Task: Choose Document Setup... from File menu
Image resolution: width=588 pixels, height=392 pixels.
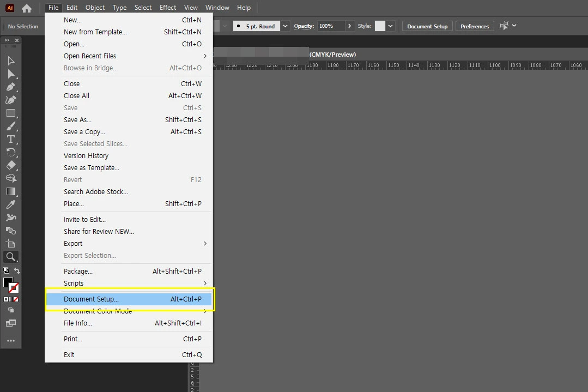Action: click(129, 299)
